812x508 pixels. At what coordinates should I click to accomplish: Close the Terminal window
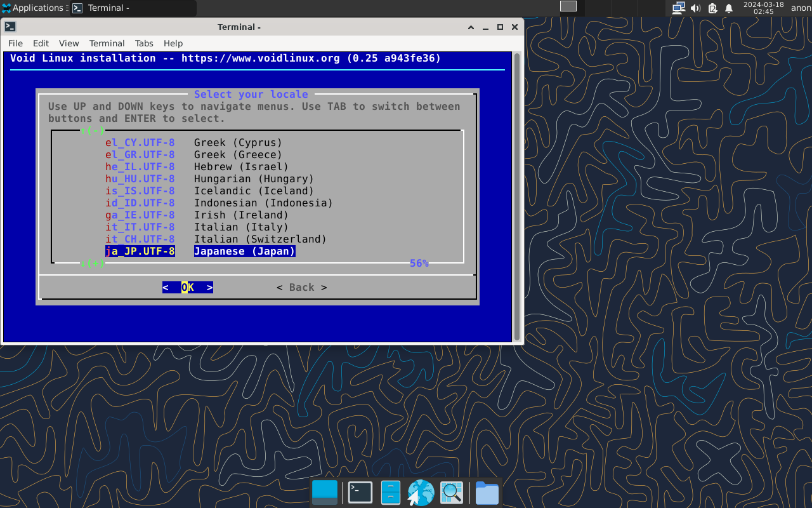click(x=514, y=27)
